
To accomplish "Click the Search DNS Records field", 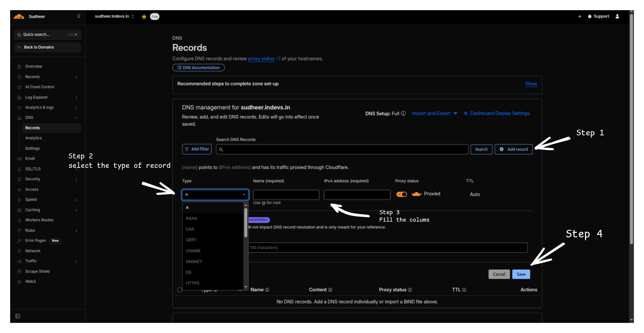I will (x=342, y=149).
